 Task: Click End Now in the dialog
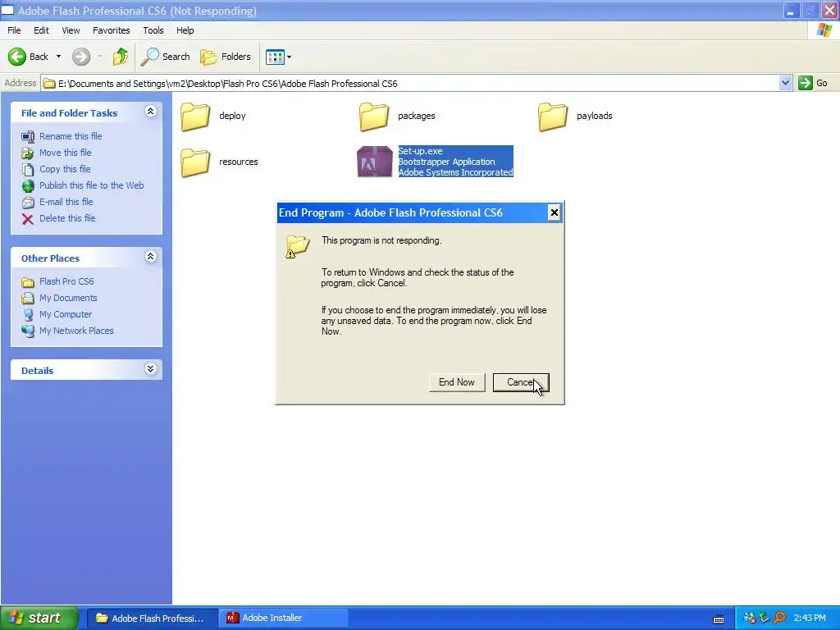[456, 382]
